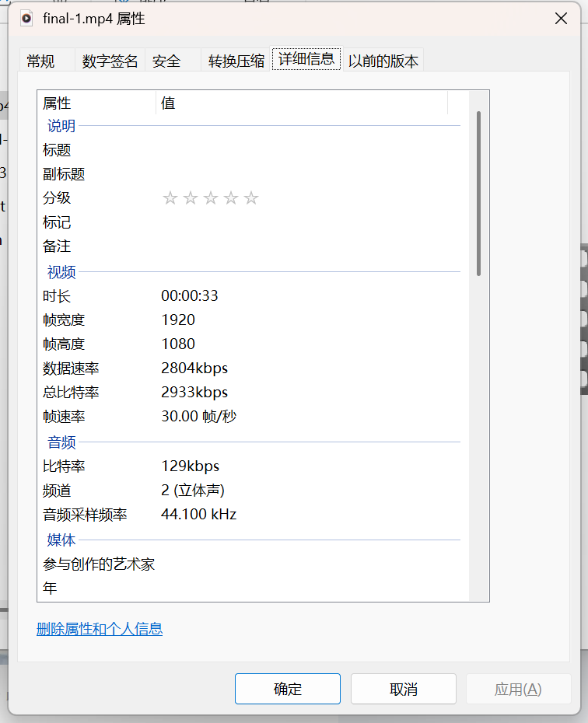Viewport: 588px width, 723px height.
Task: Click the vertical scrollbar in details list
Action: pos(478,194)
